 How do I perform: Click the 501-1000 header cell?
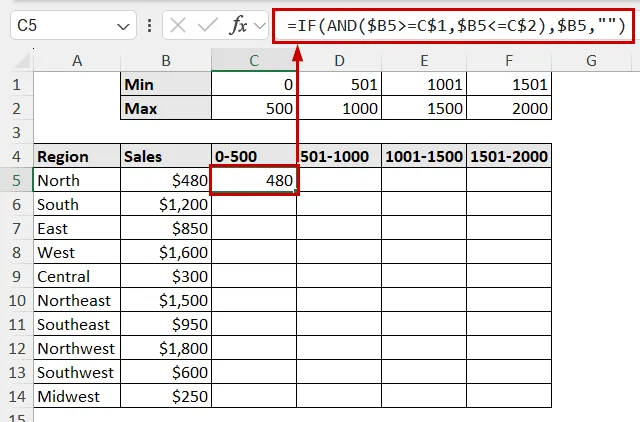coord(339,156)
